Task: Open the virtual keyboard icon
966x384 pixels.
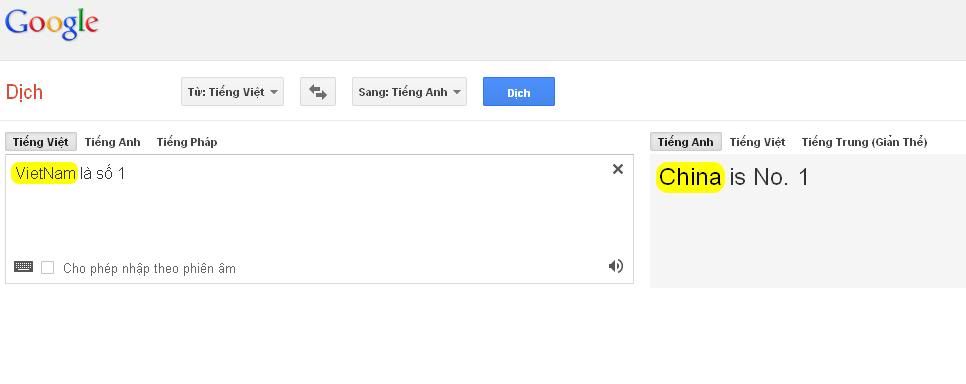Action: point(23,267)
